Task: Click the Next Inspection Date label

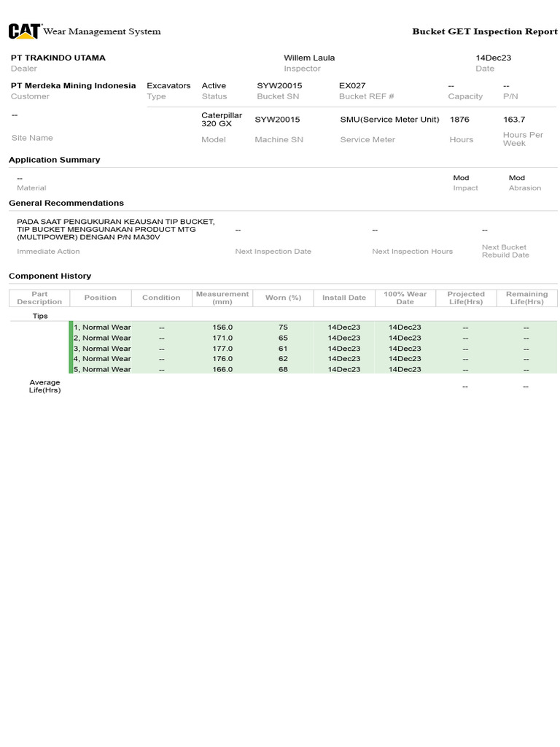Action: pyautogui.click(x=273, y=251)
